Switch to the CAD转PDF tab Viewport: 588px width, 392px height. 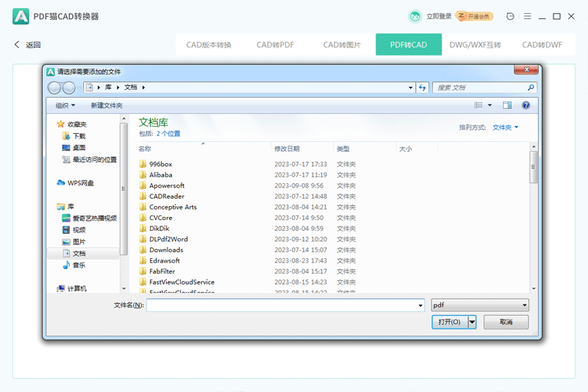(x=275, y=45)
